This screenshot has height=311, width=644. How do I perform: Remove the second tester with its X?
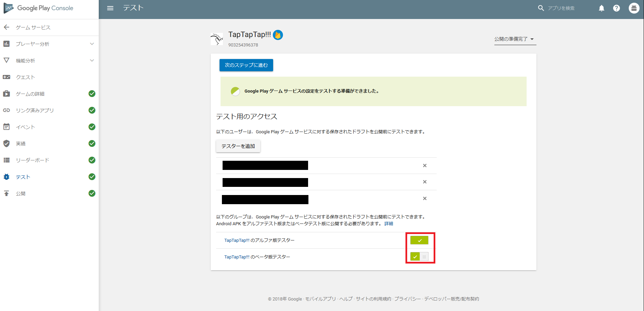tap(424, 182)
